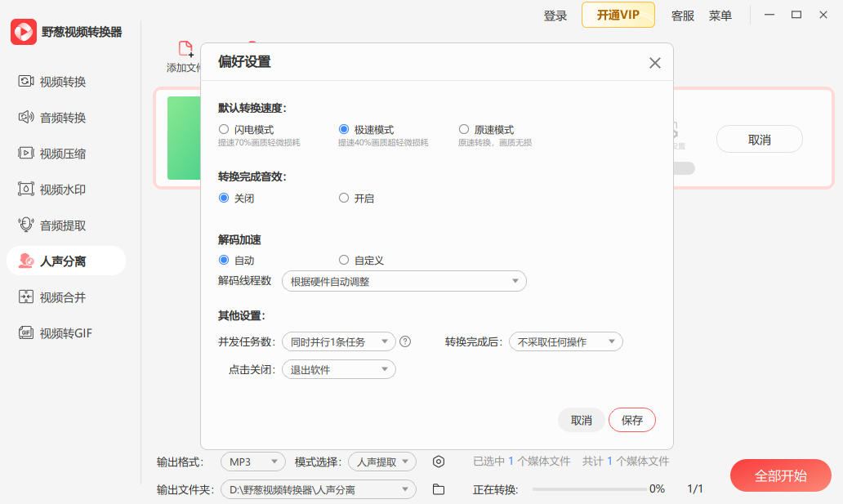
Task: Enable 开启 for completion sound
Action: pos(343,198)
